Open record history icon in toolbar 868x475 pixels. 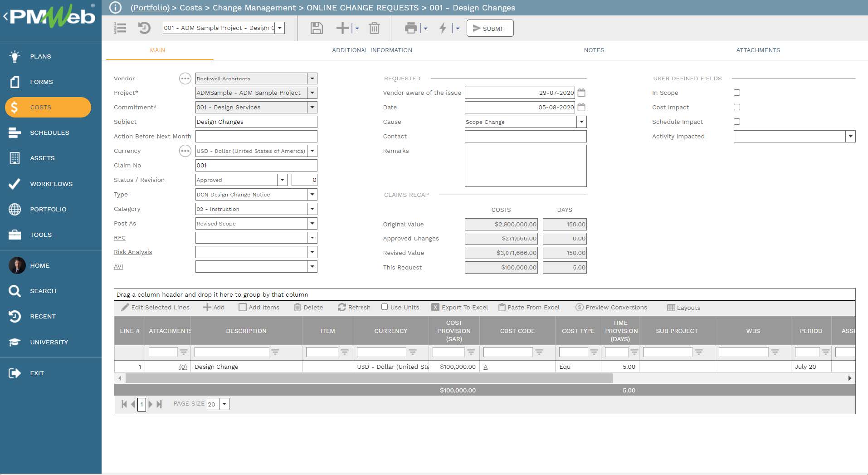pyautogui.click(x=144, y=28)
